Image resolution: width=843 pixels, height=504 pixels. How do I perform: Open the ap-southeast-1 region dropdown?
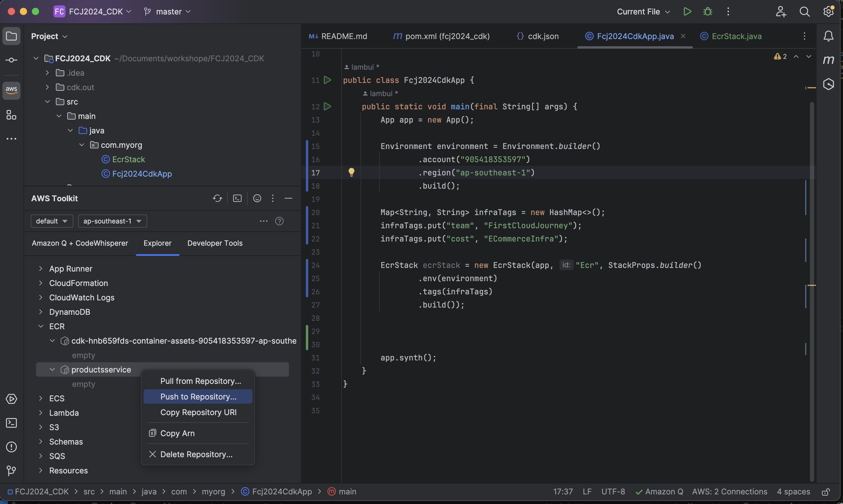(x=112, y=221)
